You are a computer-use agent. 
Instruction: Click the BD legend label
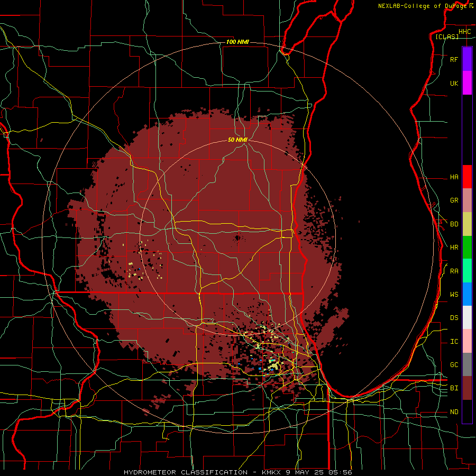pos(454,224)
